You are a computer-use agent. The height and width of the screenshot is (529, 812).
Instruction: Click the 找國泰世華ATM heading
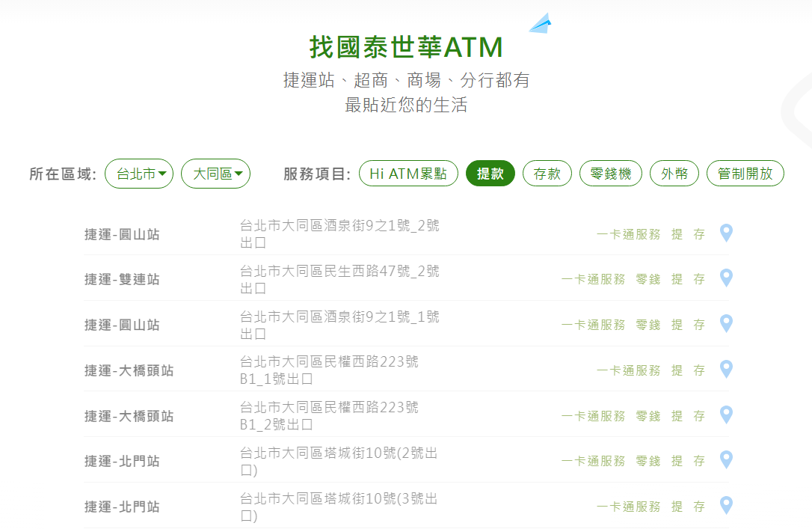(406, 47)
